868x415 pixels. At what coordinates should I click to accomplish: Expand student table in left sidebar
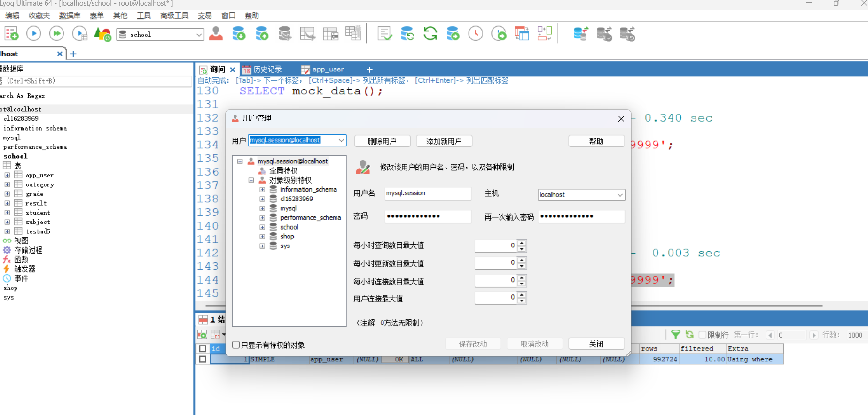click(x=7, y=213)
